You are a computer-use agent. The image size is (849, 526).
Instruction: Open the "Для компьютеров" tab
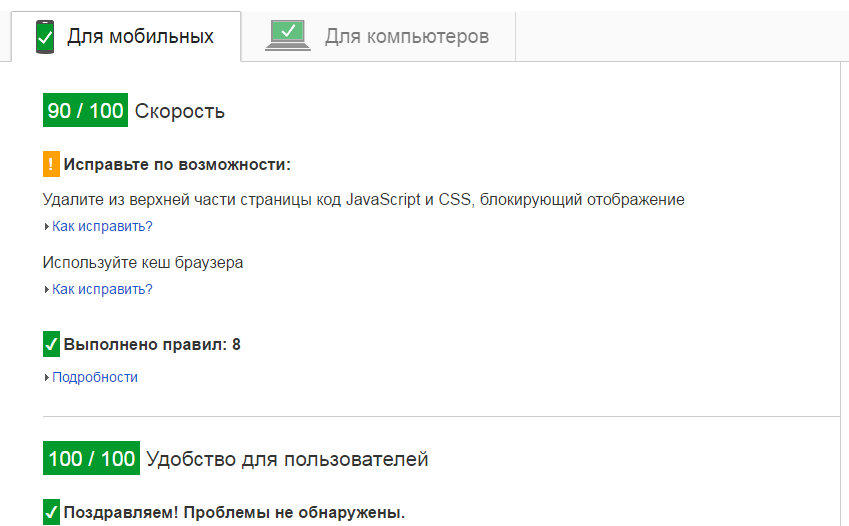point(406,37)
